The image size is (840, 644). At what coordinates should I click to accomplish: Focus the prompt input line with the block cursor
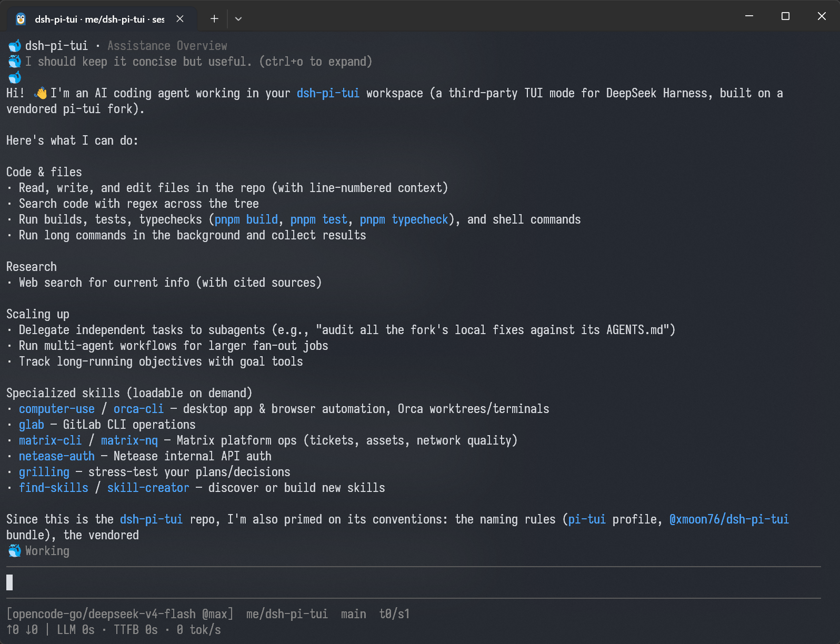(414, 582)
